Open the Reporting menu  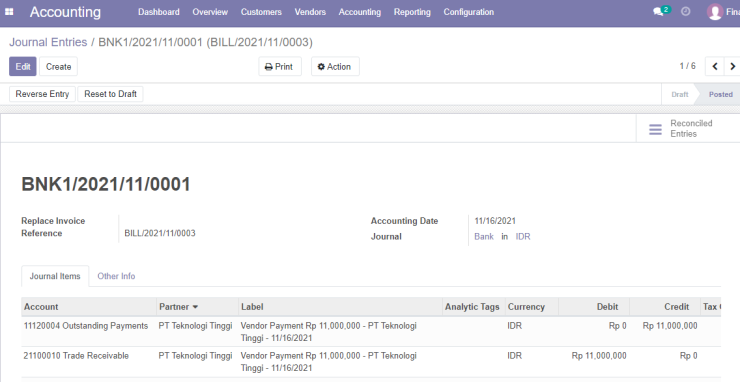click(x=412, y=12)
